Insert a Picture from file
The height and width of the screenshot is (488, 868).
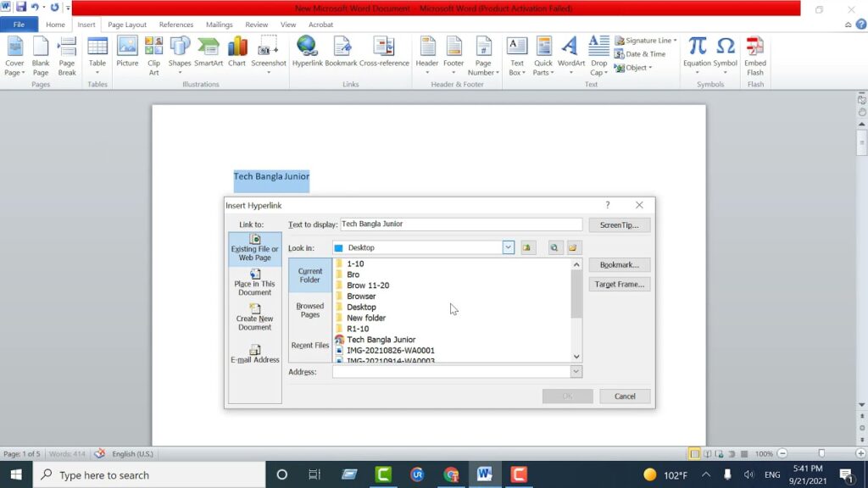pos(127,52)
